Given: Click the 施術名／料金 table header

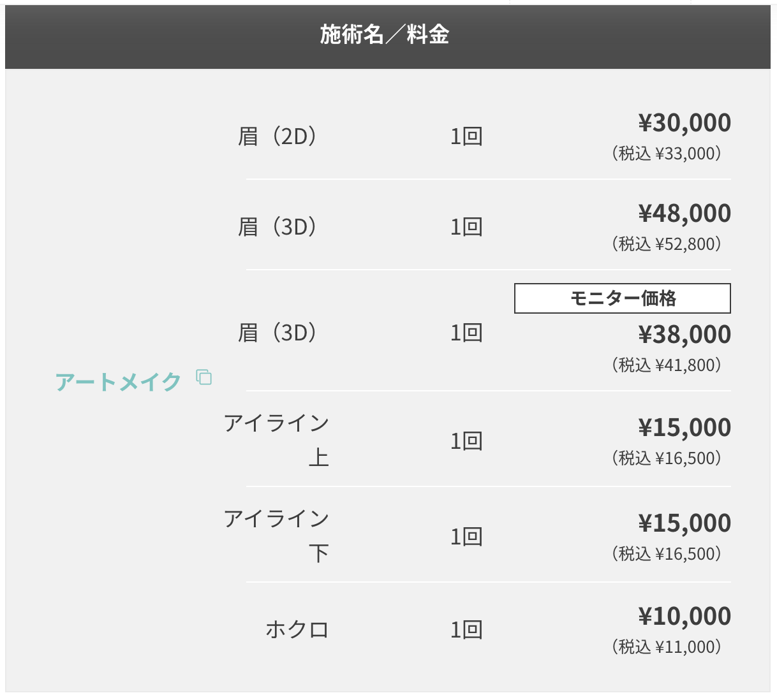Looking at the screenshot, I should [x=385, y=34].
